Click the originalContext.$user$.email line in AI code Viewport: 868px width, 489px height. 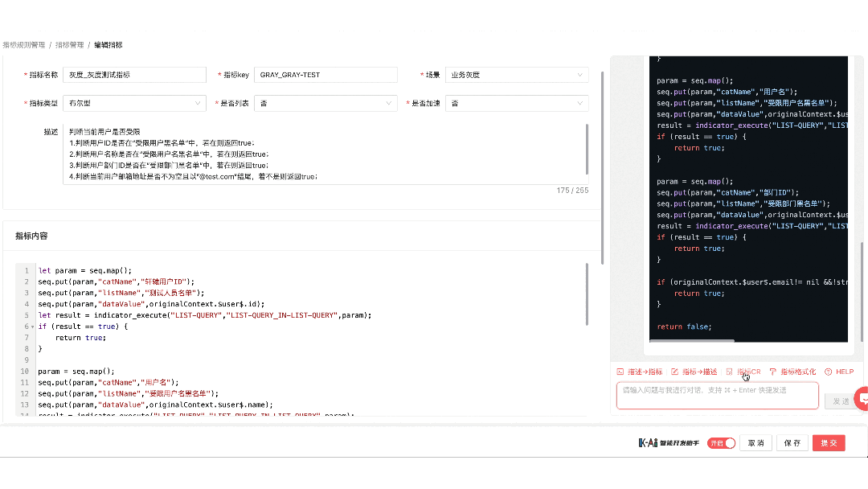click(x=751, y=281)
